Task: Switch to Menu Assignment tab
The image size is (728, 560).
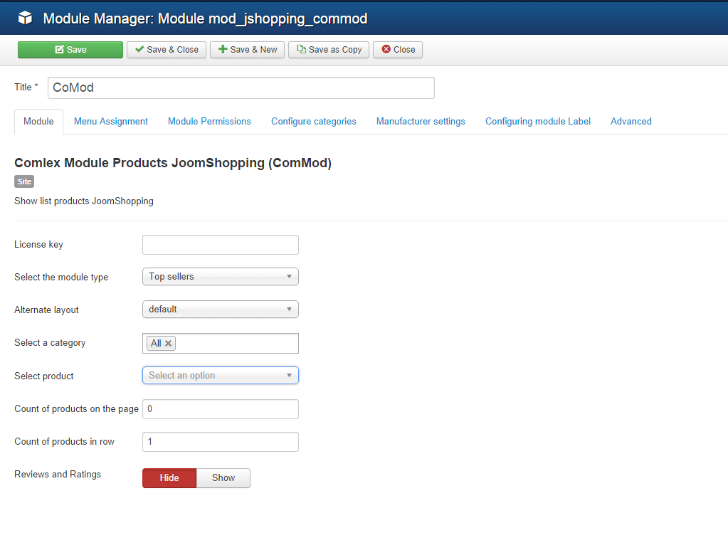Action: point(111,122)
